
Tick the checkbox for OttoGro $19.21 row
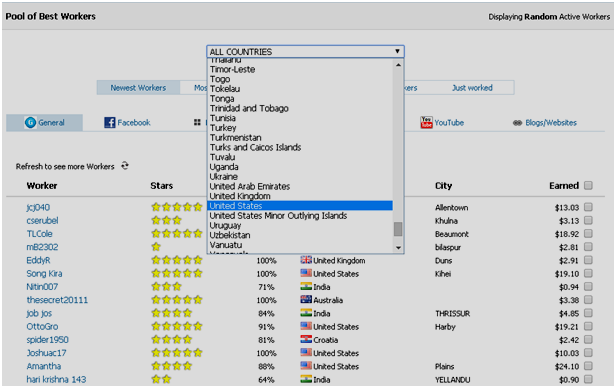[x=588, y=326]
